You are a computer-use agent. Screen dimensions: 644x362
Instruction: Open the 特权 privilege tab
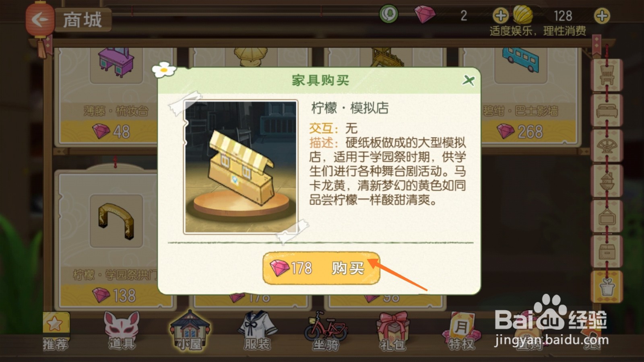click(461, 332)
